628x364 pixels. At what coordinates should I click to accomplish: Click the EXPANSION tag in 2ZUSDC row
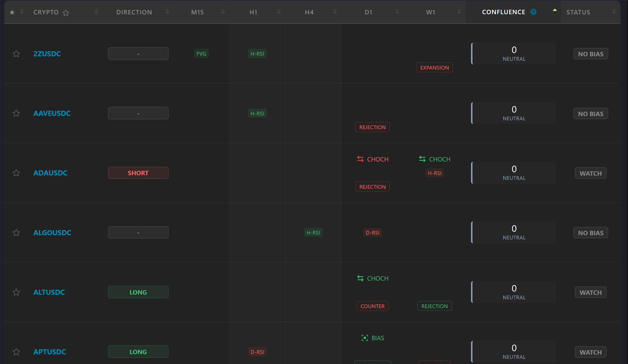434,67
